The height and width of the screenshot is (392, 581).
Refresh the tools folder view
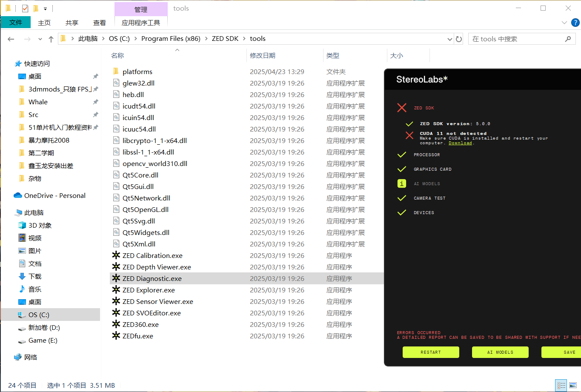pyautogui.click(x=459, y=39)
